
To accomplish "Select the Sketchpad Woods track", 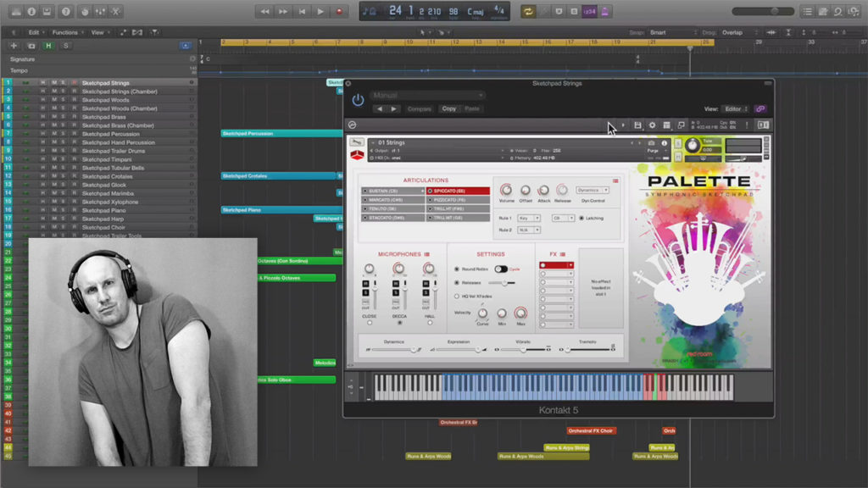I will pos(105,100).
